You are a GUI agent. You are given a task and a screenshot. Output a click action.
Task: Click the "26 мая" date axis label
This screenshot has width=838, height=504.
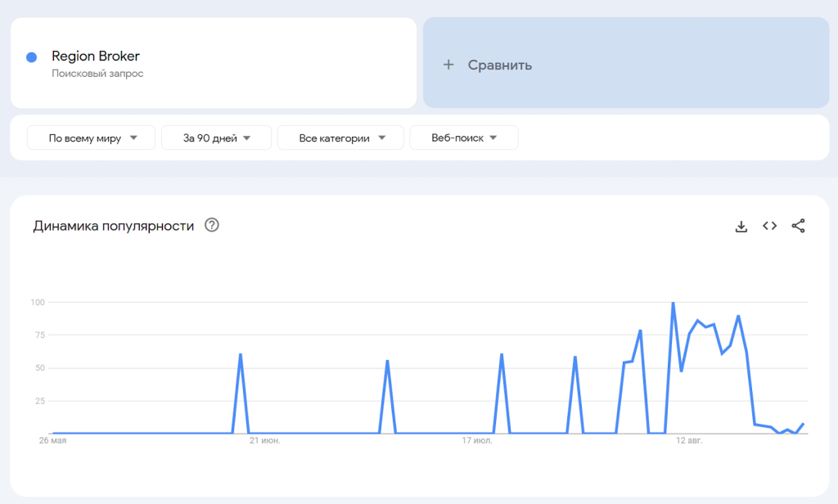(52, 441)
